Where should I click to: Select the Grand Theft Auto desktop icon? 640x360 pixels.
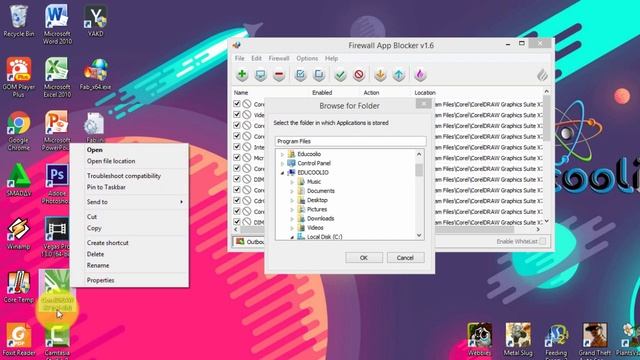tap(595, 340)
